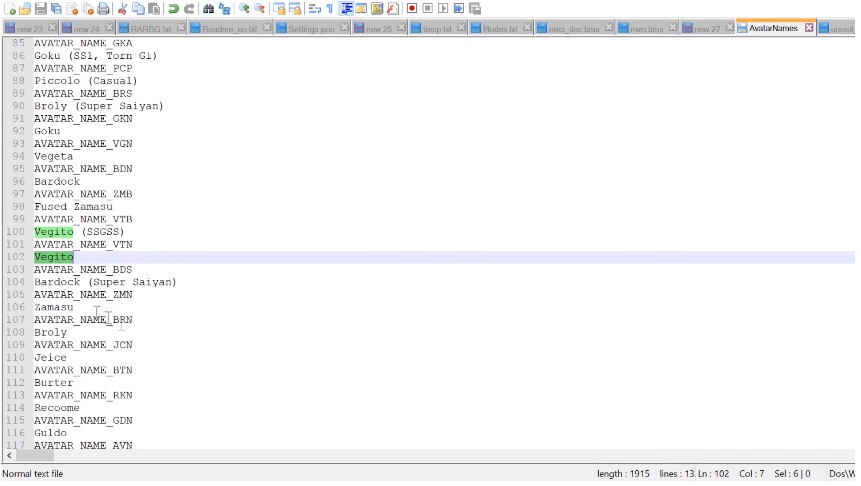Click the 'Fused Zamasu' line
861x486 pixels.
[x=73, y=206]
